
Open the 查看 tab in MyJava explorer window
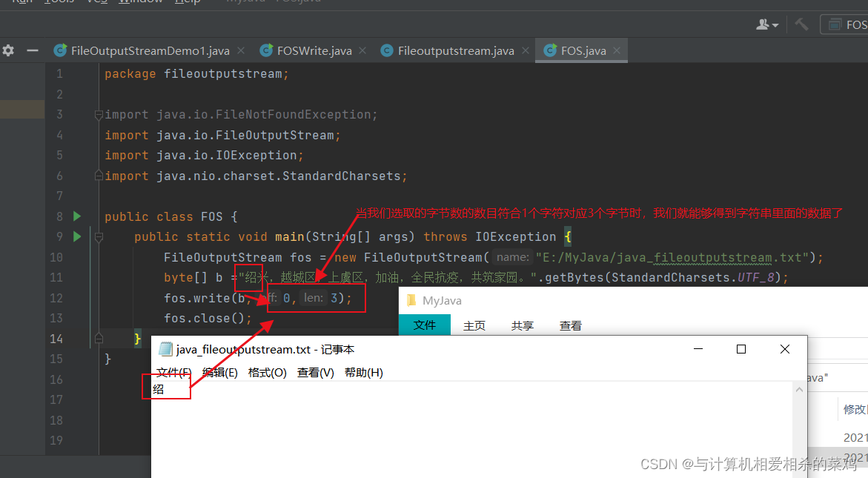(x=571, y=326)
